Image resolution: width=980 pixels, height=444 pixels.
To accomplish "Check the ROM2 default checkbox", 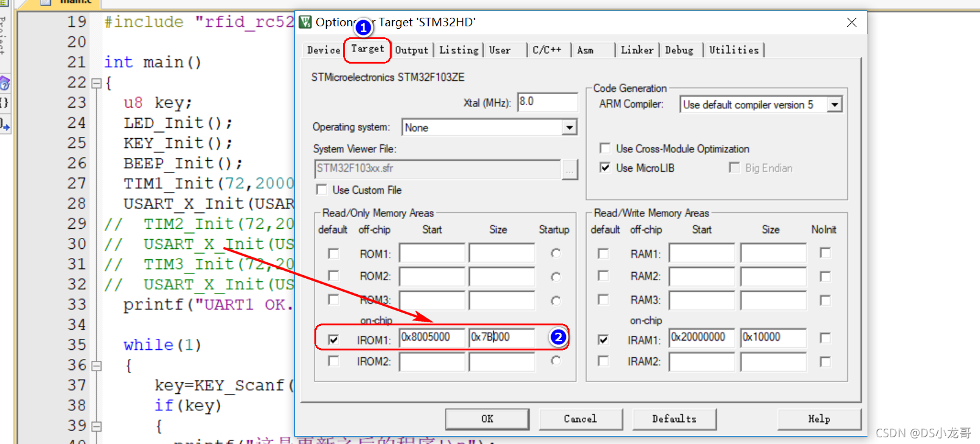I will click(x=333, y=276).
